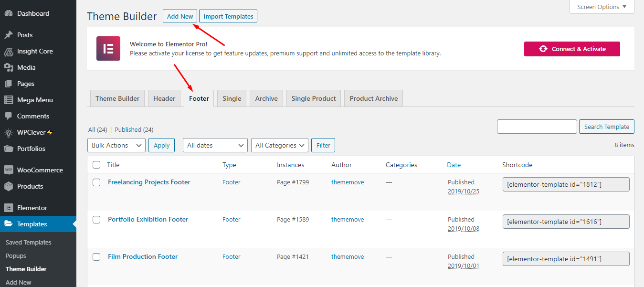Select the shortcode field with id 1812
The width and height of the screenshot is (644, 287).
pos(566,184)
